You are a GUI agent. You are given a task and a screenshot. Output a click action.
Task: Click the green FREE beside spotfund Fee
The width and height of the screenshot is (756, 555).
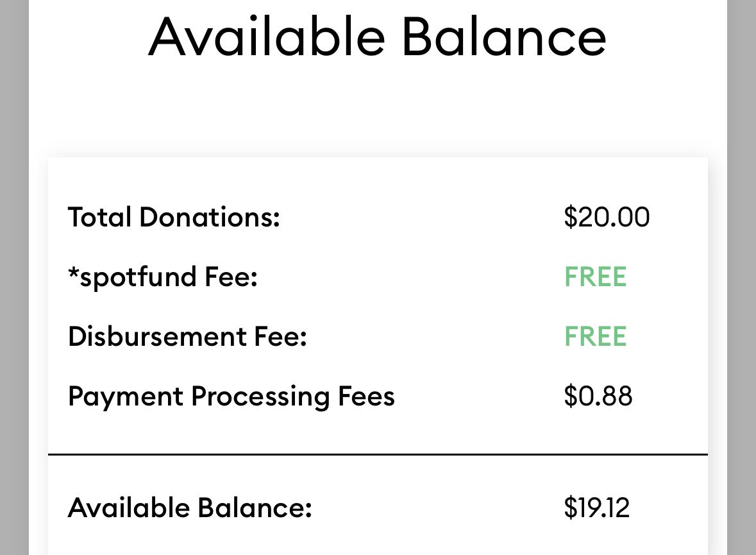pyautogui.click(x=595, y=277)
